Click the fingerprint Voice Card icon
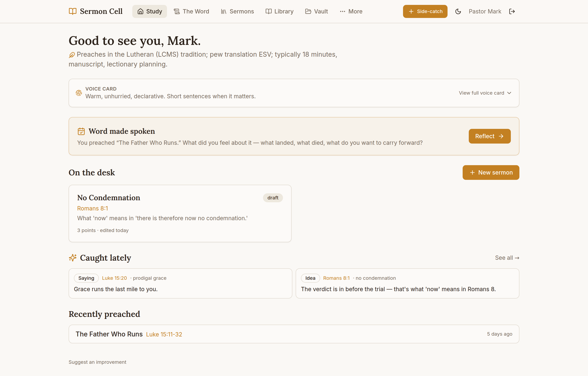 click(x=79, y=93)
